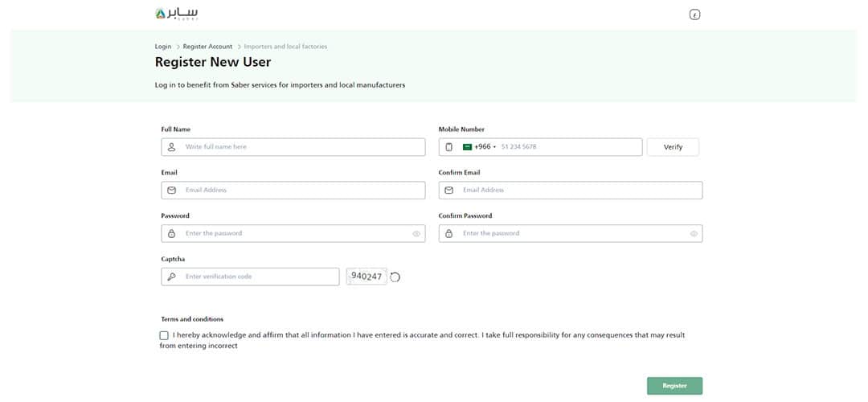Click the phone icon in Mobile Number field

(449, 147)
